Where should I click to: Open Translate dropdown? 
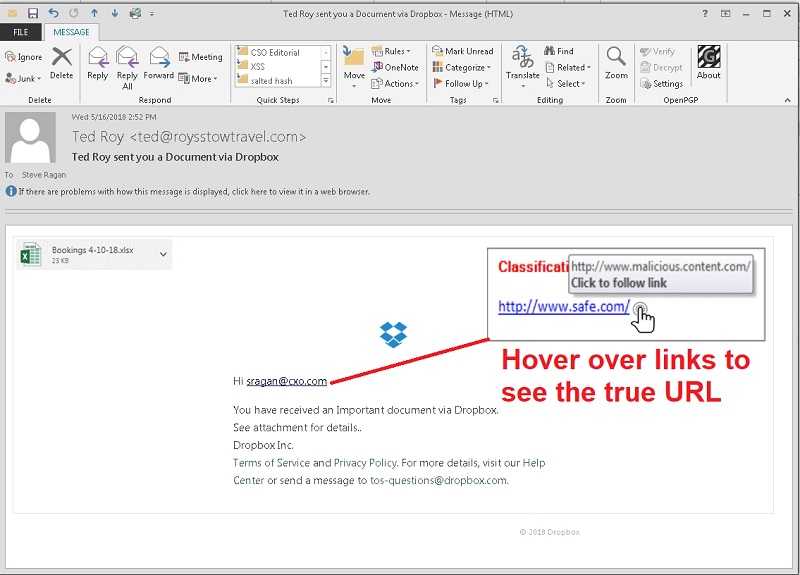[x=522, y=67]
